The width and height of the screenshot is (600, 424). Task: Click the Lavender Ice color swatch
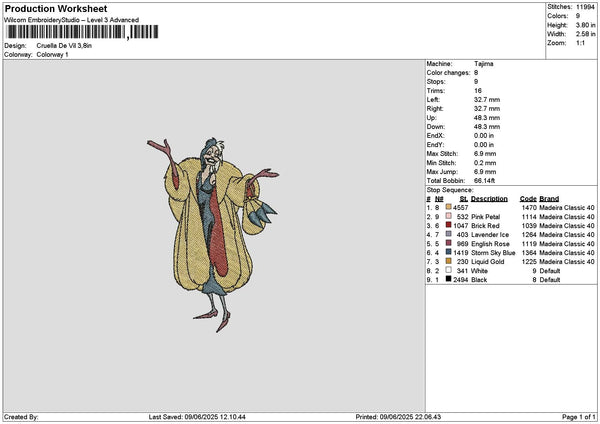pos(449,234)
